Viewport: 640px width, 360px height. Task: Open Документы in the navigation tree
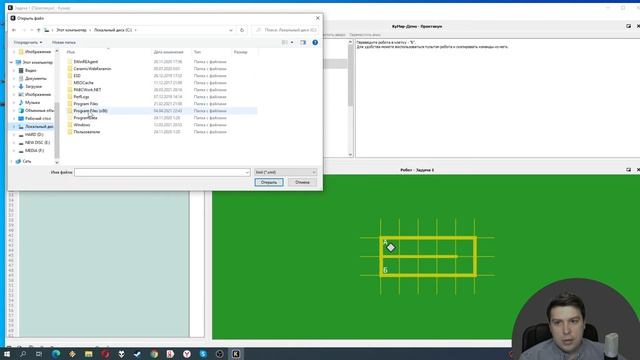tap(36, 78)
